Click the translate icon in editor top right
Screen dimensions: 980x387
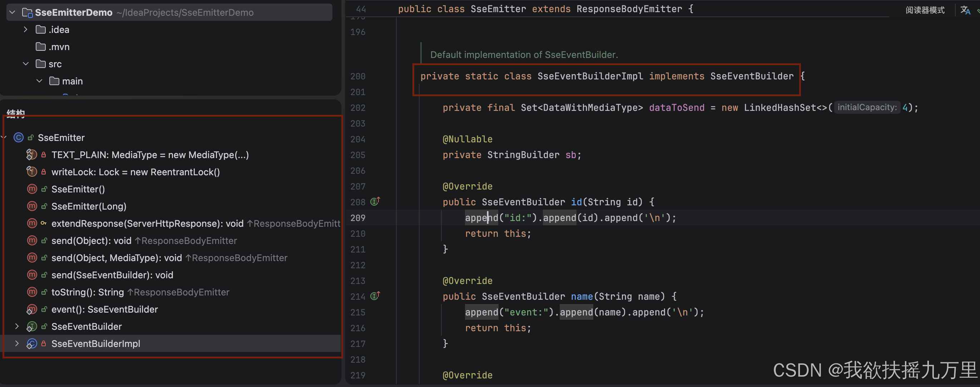(x=965, y=10)
